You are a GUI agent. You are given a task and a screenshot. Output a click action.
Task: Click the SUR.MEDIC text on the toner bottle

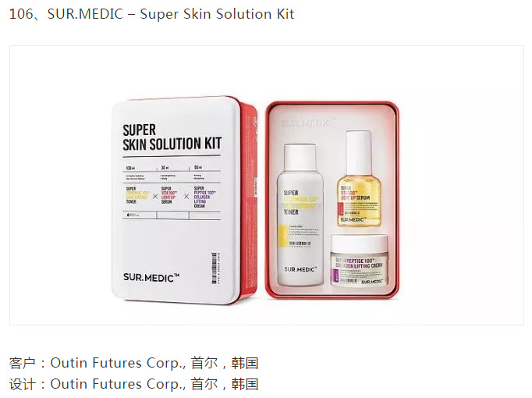pyautogui.click(x=300, y=269)
